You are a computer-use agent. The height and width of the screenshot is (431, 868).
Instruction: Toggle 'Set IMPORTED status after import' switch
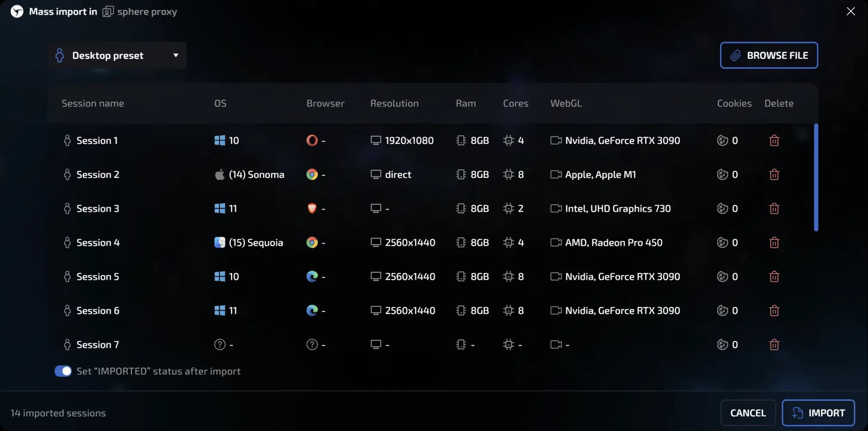click(63, 371)
